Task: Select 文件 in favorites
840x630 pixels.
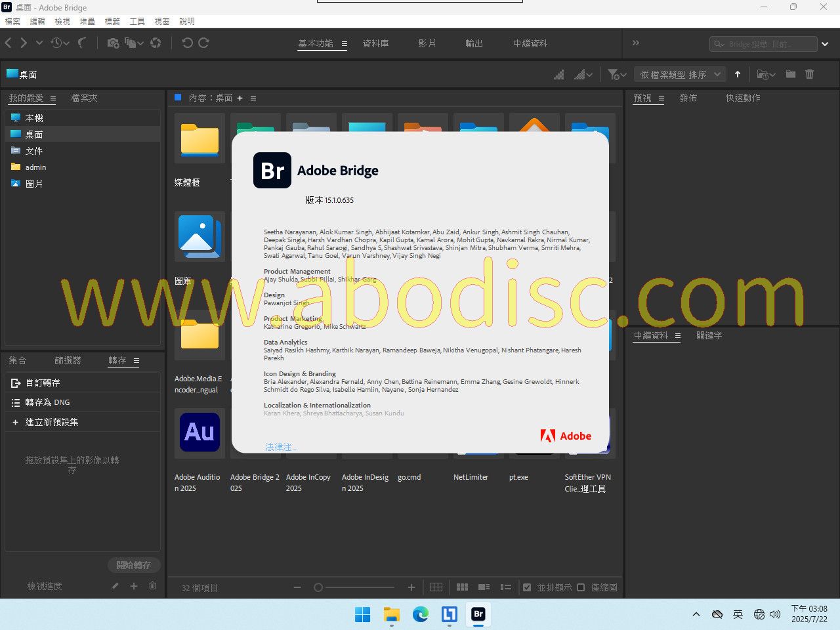Action: point(83,151)
